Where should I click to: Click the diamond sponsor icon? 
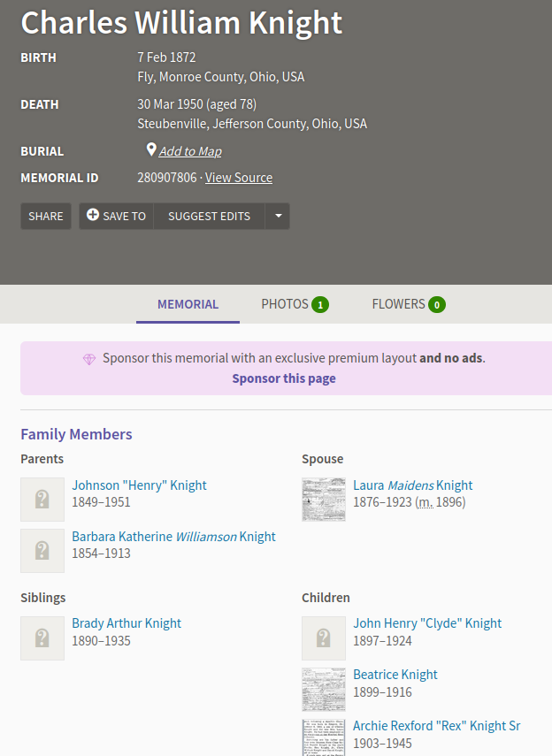[88, 359]
